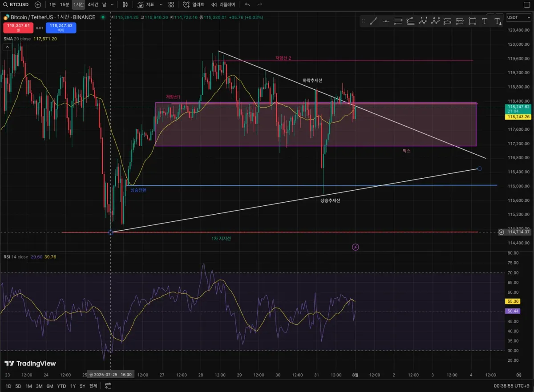This screenshot has height=392, width=534.
Task: Select the 하락추세선 trendline label
Action: click(312, 80)
